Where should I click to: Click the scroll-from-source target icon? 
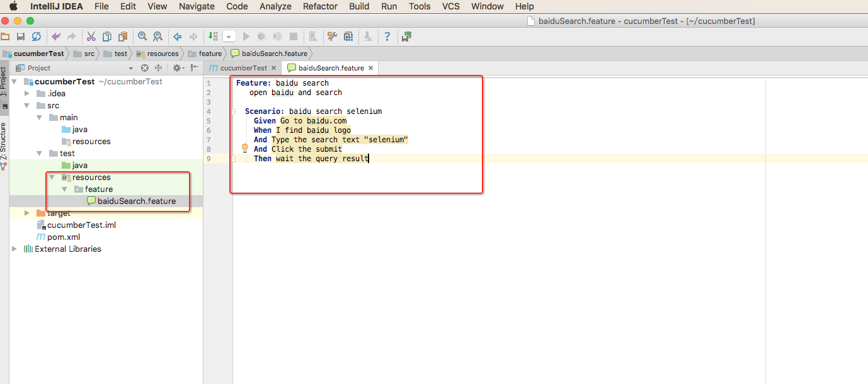coord(145,68)
